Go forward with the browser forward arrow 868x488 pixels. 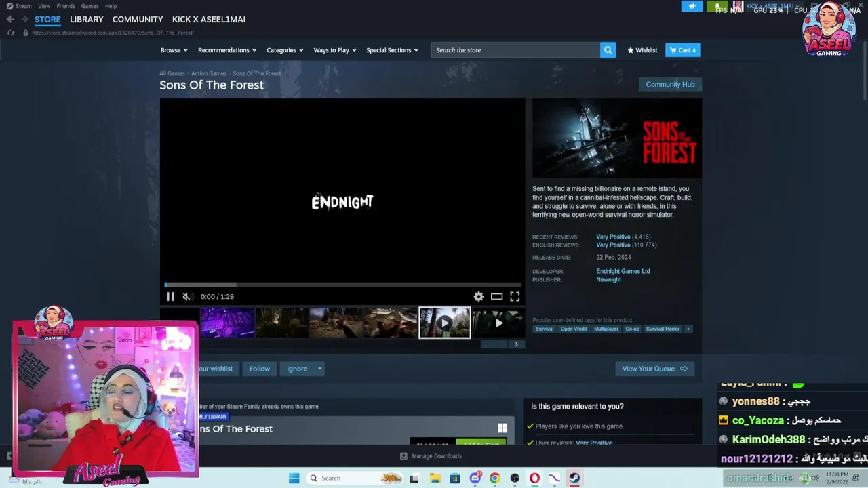click(25, 19)
